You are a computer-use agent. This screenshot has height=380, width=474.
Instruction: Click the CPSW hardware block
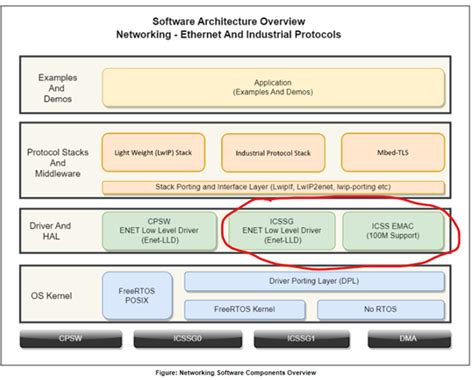pyautogui.click(x=71, y=339)
